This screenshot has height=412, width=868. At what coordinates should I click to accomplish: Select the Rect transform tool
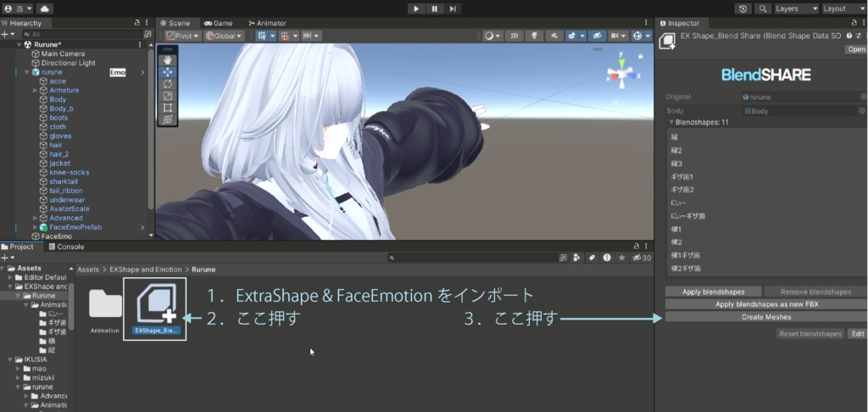click(168, 108)
